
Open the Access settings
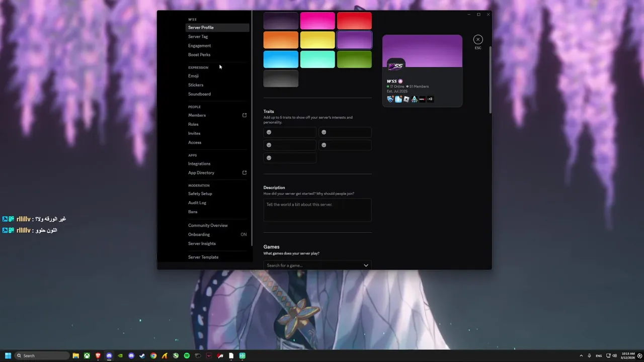(217, 142)
